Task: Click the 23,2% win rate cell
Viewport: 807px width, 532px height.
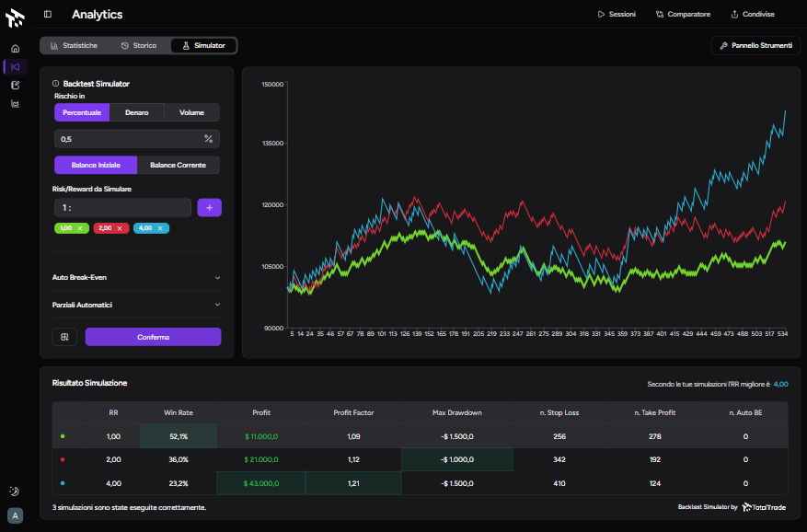Action: [x=179, y=483]
